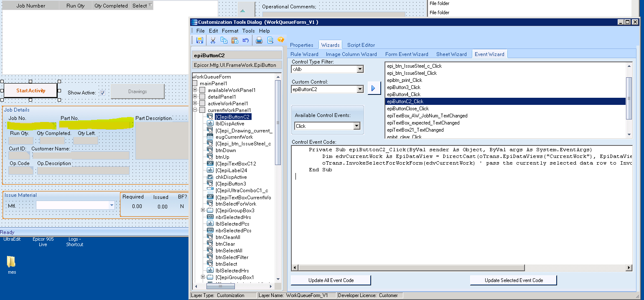The height and width of the screenshot is (300, 644).
Task: Click the Cut scissors icon
Action: (x=212, y=40)
